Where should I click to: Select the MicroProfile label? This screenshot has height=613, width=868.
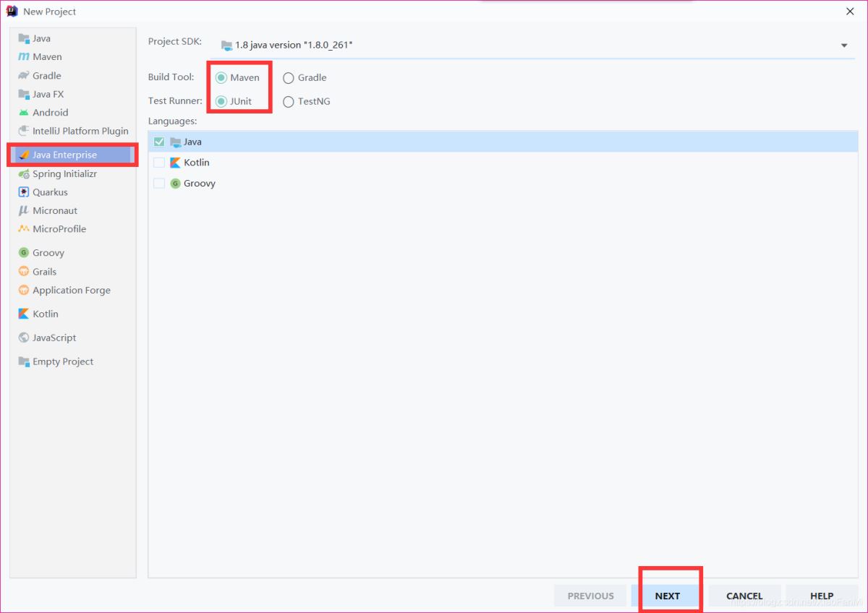click(x=59, y=228)
